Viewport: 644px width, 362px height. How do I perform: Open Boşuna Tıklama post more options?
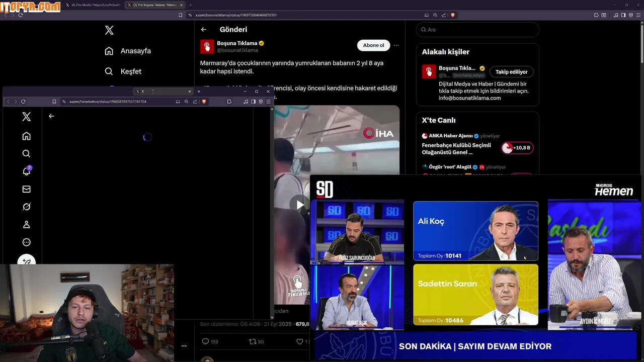pyautogui.click(x=396, y=45)
